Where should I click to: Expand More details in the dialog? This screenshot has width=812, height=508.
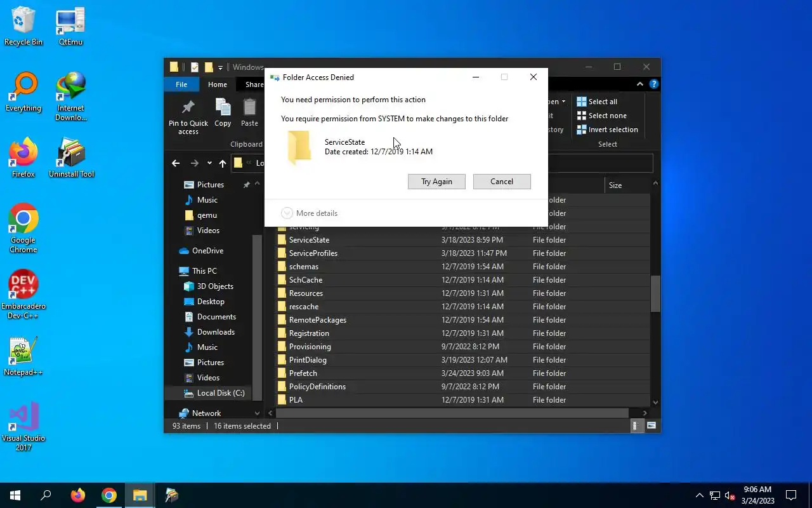[309, 213]
